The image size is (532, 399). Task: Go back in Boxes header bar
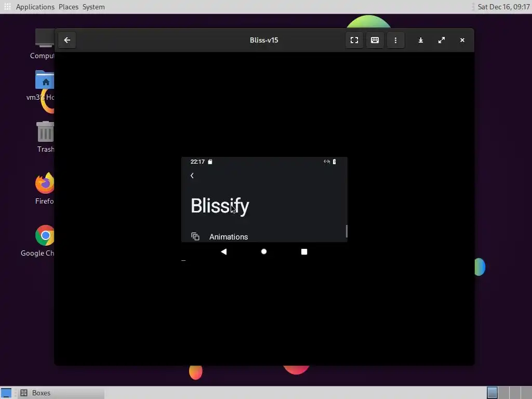67,40
